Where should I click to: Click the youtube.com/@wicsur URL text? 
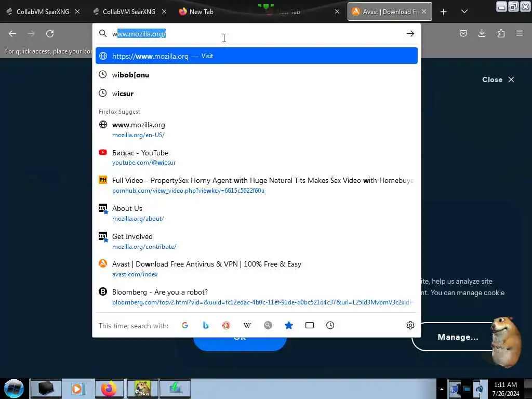coord(144,163)
